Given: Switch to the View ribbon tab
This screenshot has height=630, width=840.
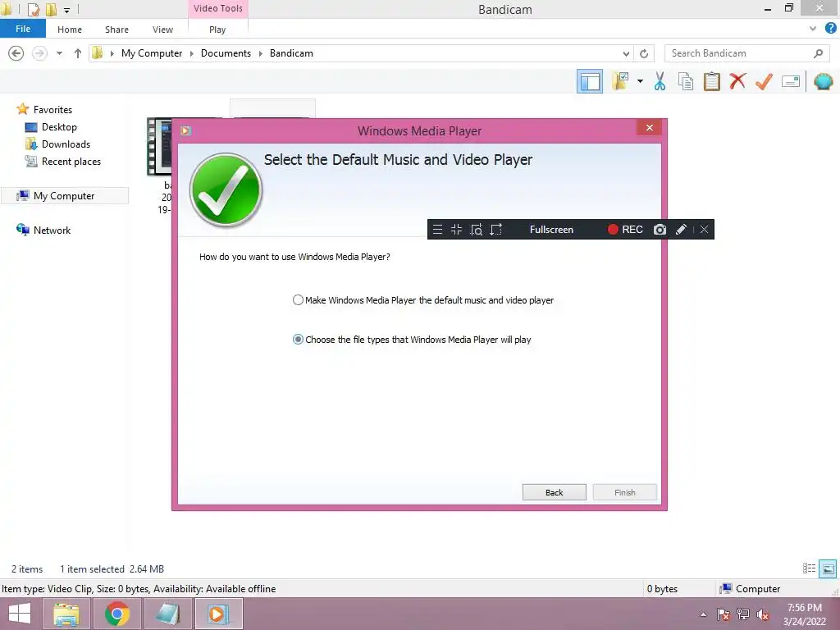Looking at the screenshot, I should tap(162, 30).
